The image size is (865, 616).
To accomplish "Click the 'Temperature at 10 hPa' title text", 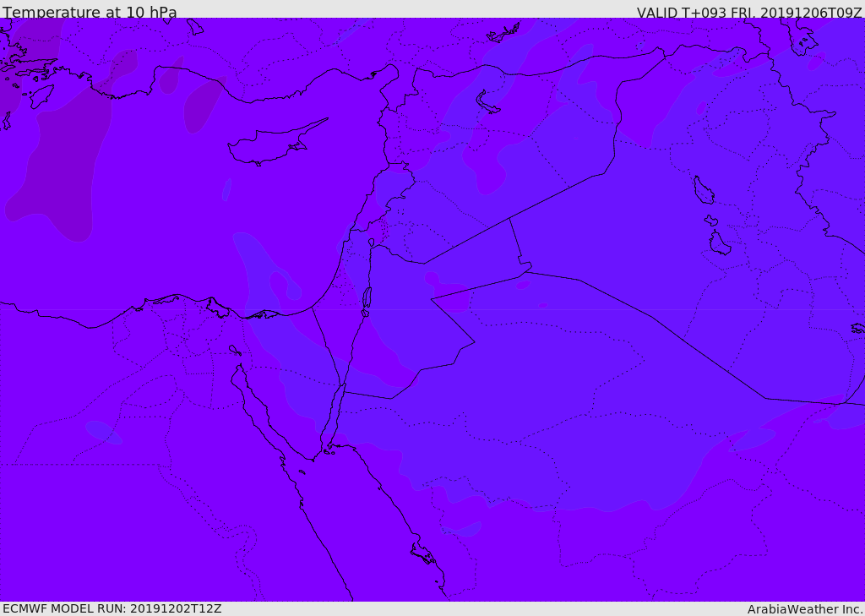I will pos(90,12).
